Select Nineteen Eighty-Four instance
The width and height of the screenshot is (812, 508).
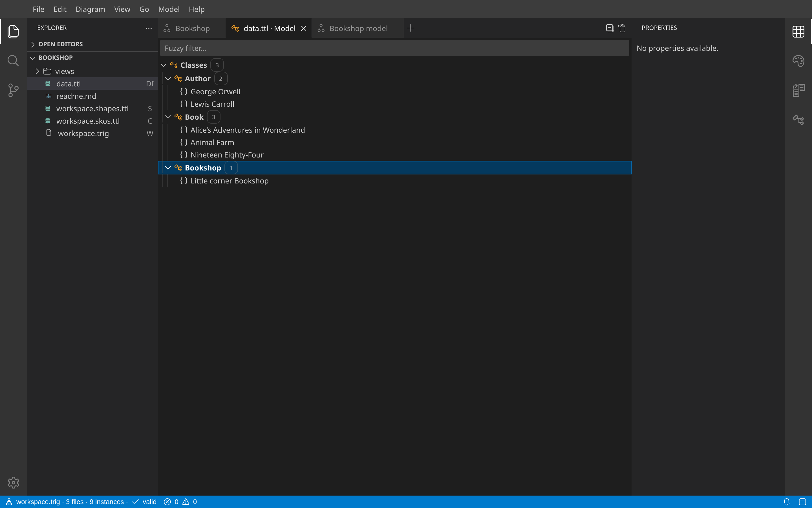tap(394, 155)
